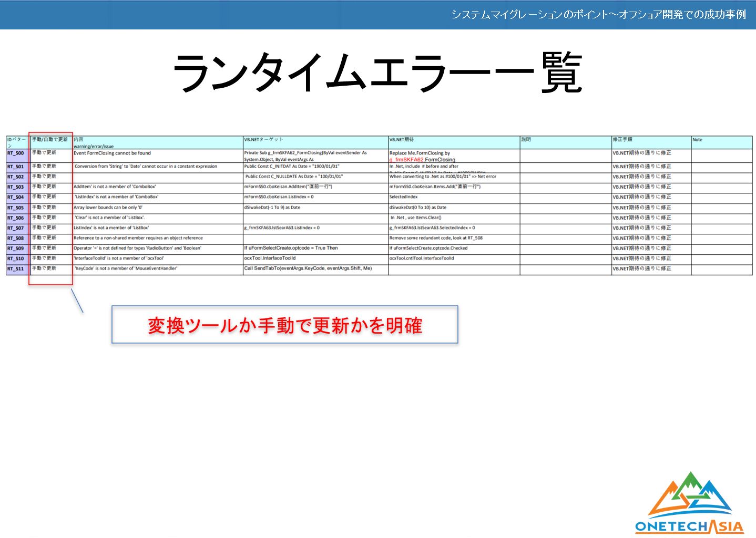Select the 説明 column header
The width and height of the screenshot is (756, 538).
point(566,142)
